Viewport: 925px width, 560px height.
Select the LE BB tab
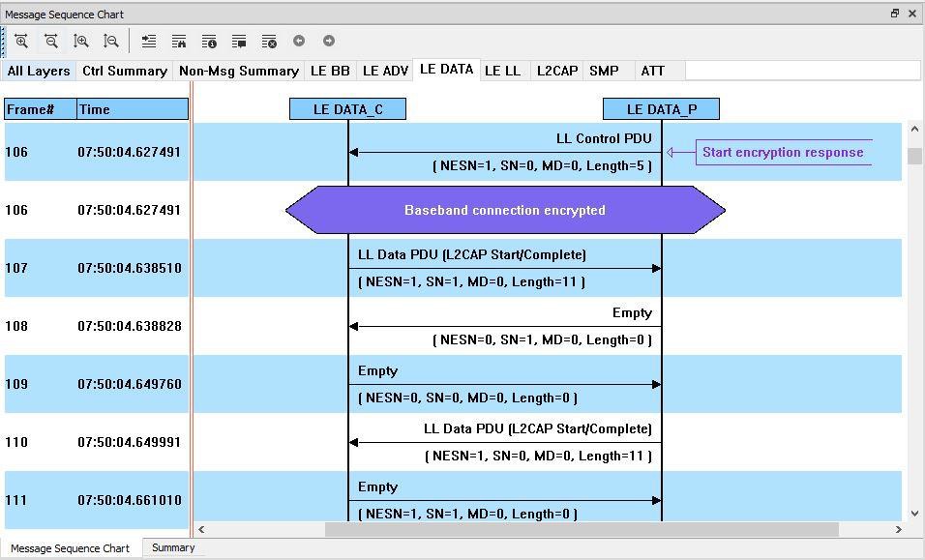click(x=330, y=71)
